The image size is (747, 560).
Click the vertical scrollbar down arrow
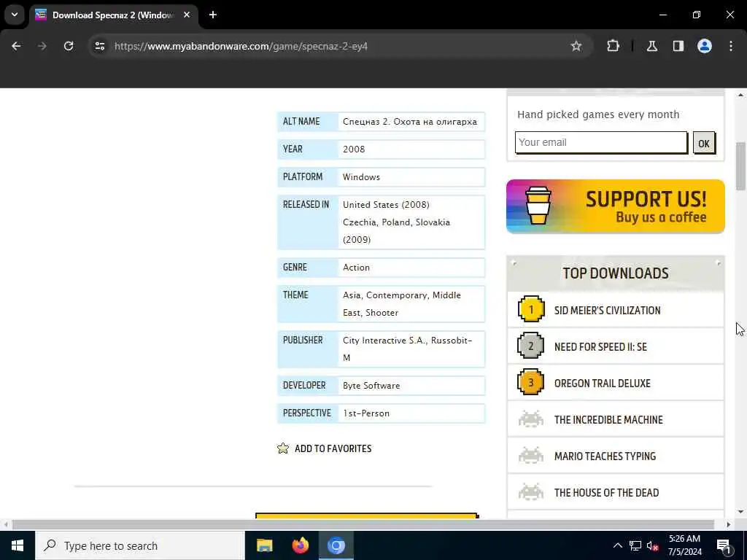coord(740,512)
